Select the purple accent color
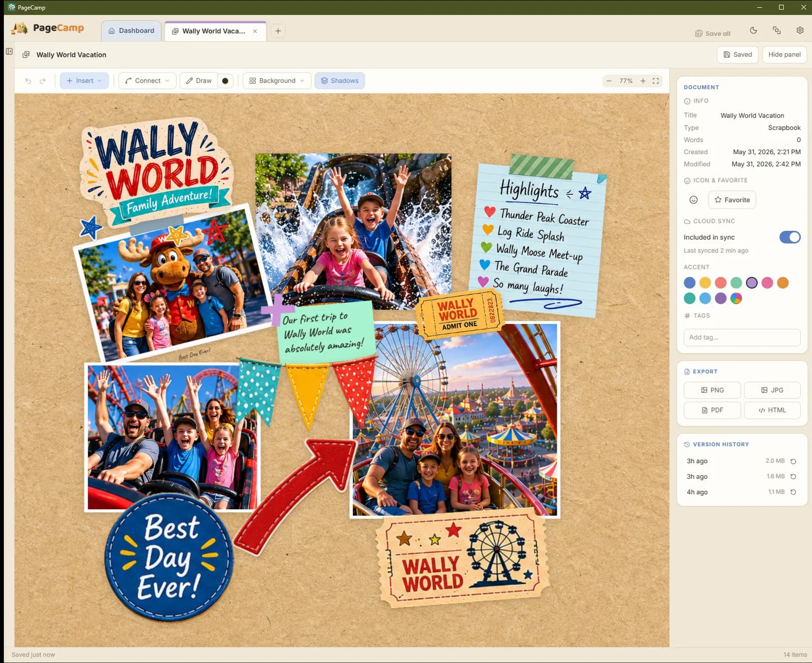 721,298
